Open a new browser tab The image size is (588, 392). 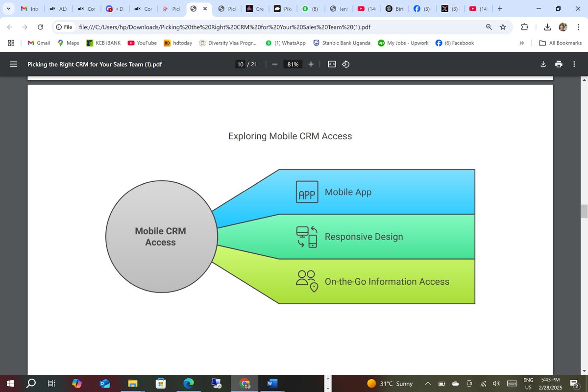(500, 8)
